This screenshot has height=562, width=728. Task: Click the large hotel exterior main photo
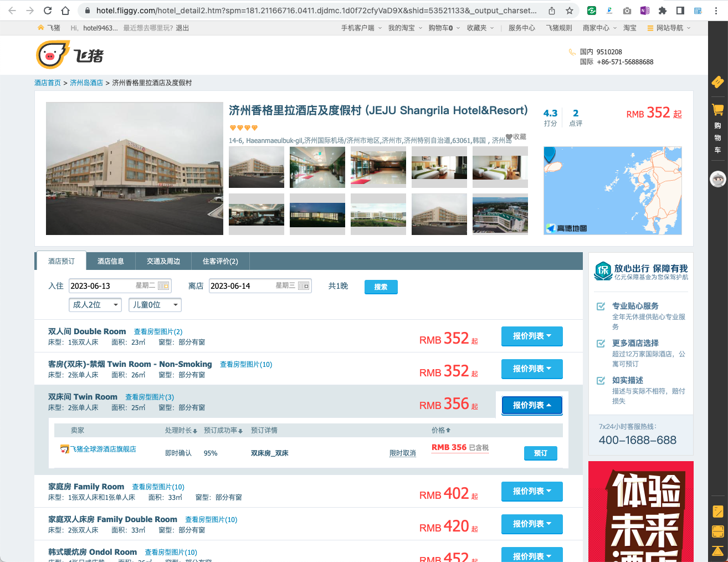[135, 168]
